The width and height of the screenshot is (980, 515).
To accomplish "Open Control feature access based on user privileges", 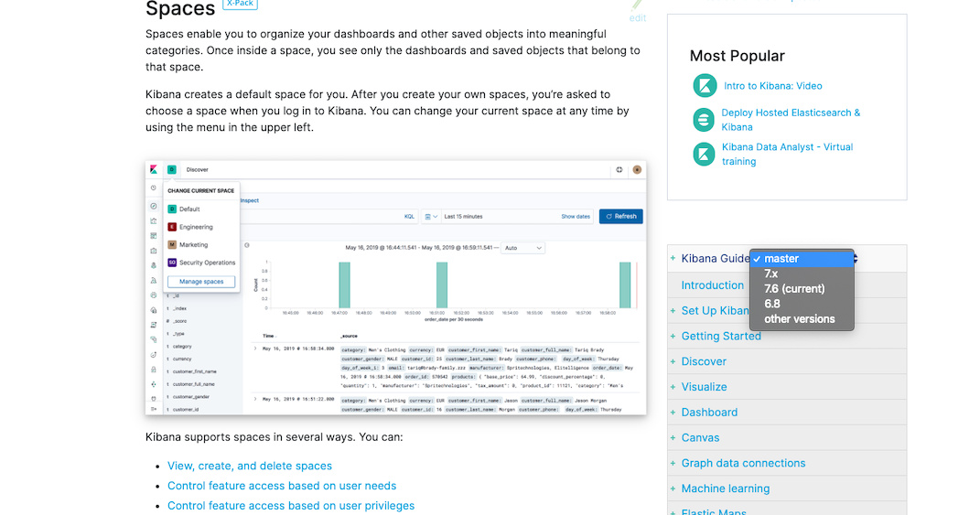I will [x=291, y=506].
